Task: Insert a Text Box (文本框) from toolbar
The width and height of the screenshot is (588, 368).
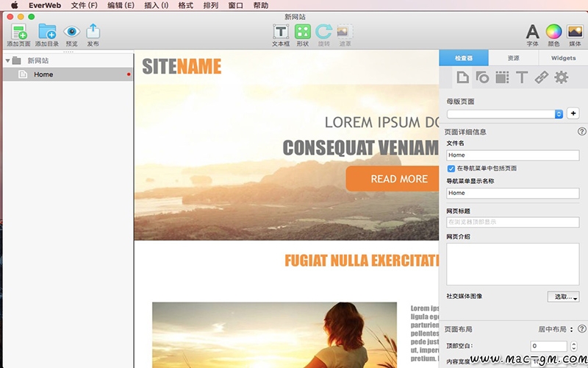Action: pyautogui.click(x=281, y=32)
